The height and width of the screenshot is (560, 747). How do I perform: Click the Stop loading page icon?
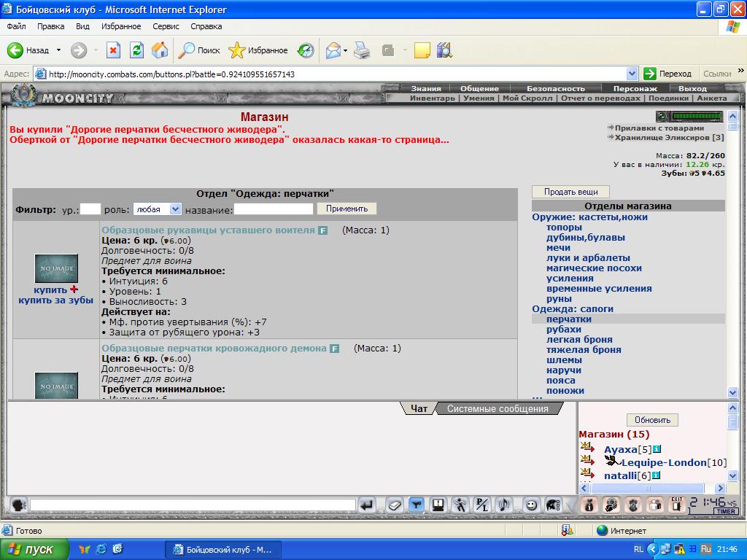113,50
